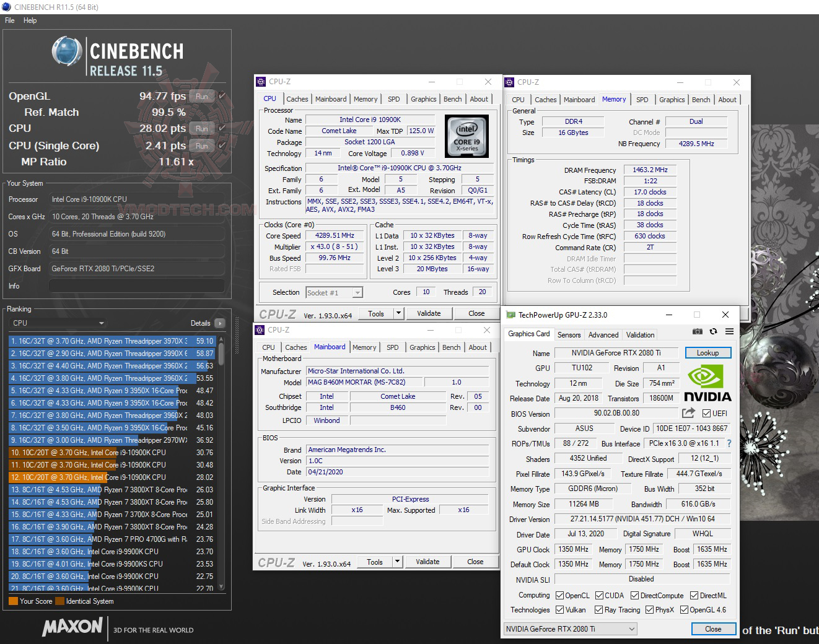Click the Info input field in Cinebench
This screenshot has height=644, width=819.
[136, 286]
